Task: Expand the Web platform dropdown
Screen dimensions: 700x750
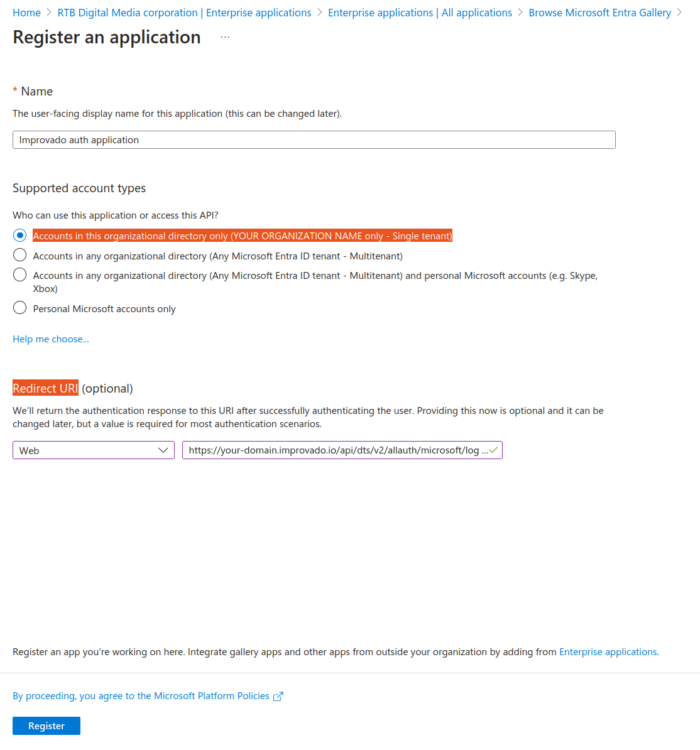Action: (93, 450)
